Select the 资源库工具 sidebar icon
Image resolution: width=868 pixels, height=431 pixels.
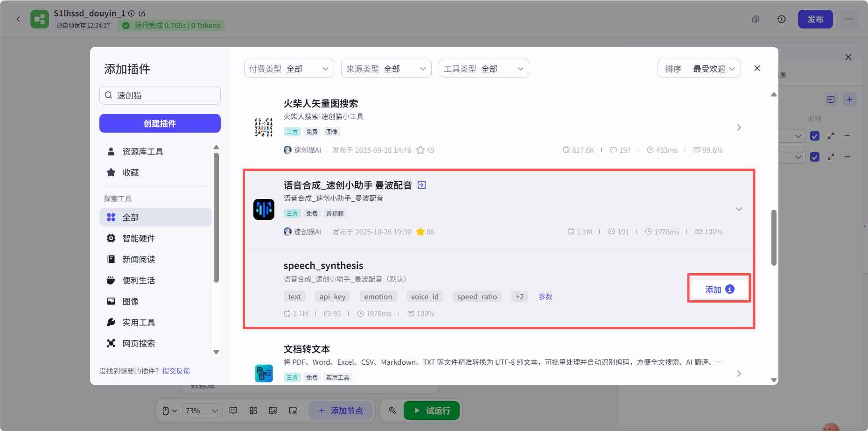pos(111,151)
